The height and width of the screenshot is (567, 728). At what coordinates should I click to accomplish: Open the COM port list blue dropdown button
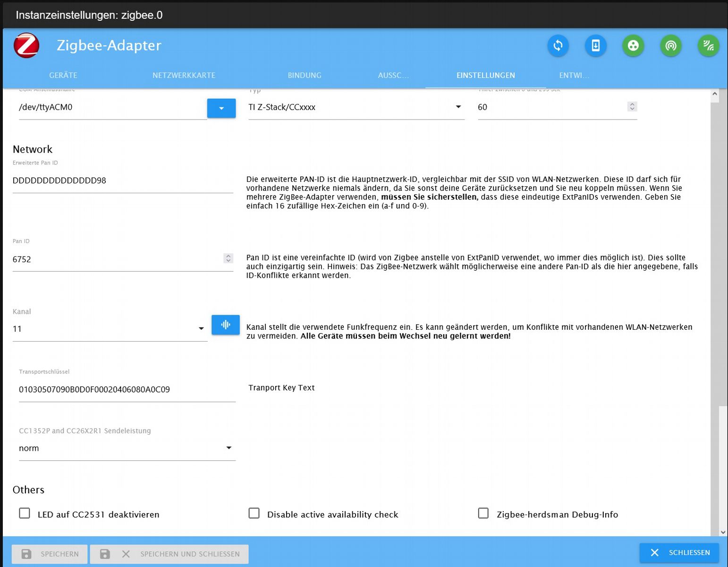pyautogui.click(x=221, y=108)
